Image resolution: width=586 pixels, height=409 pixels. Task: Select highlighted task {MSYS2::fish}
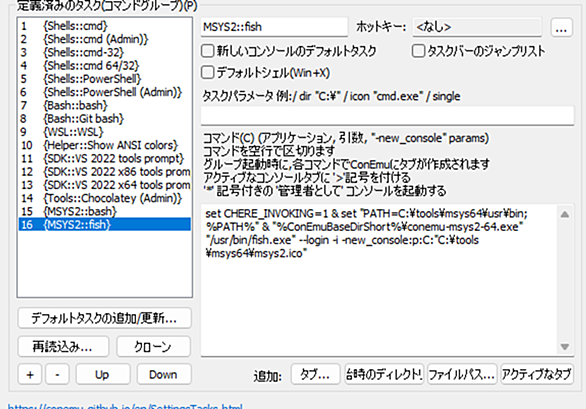coord(105,225)
